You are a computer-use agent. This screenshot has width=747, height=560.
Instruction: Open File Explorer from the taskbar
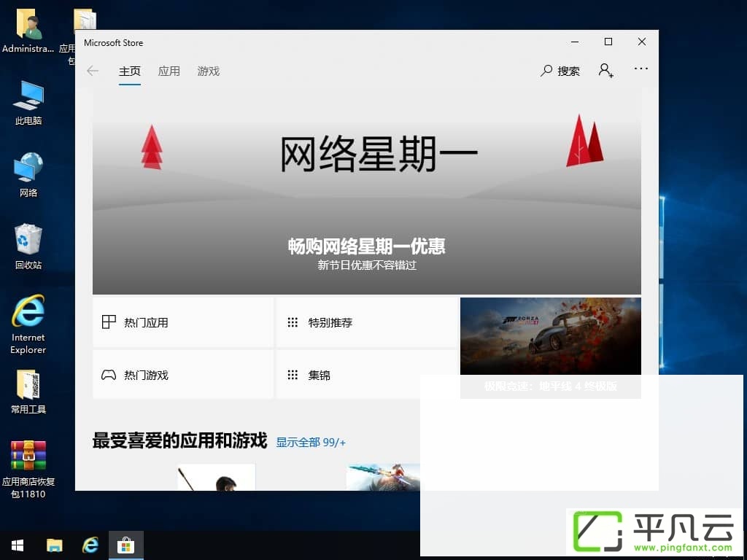[54, 545]
